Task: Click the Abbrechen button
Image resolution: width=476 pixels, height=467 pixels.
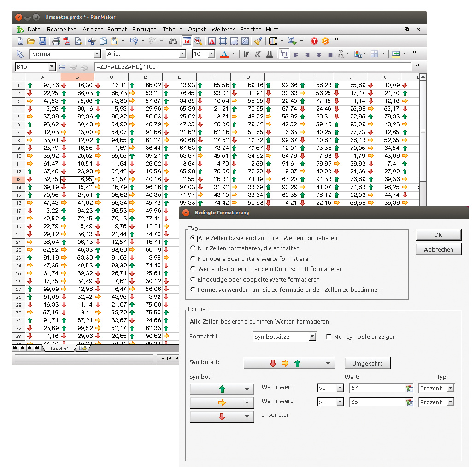Action: pyautogui.click(x=438, y=249)
